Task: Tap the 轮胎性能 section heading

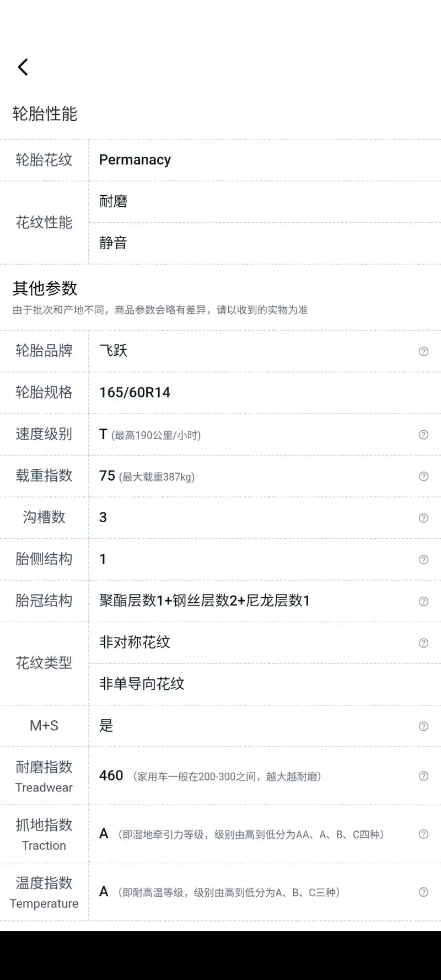Action: 45,114
